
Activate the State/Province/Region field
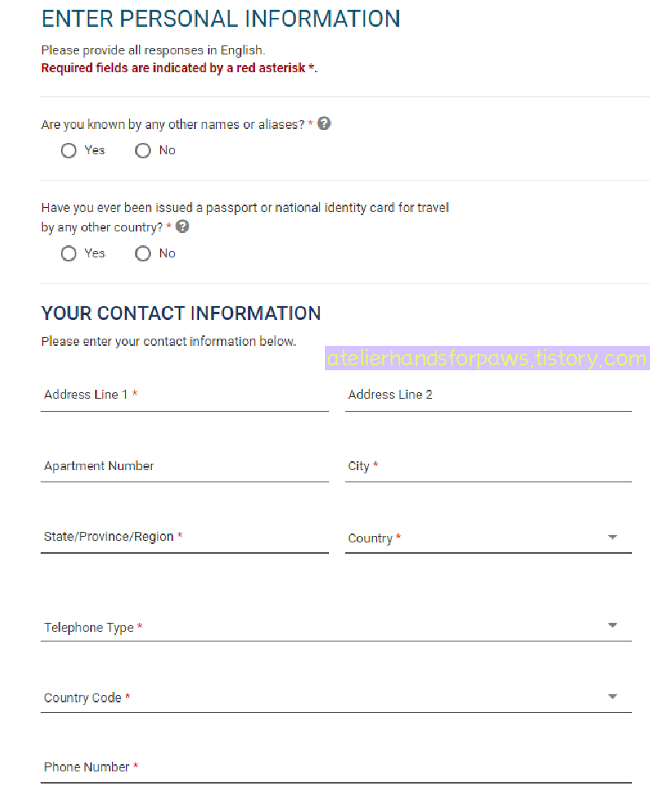(184, 538)
